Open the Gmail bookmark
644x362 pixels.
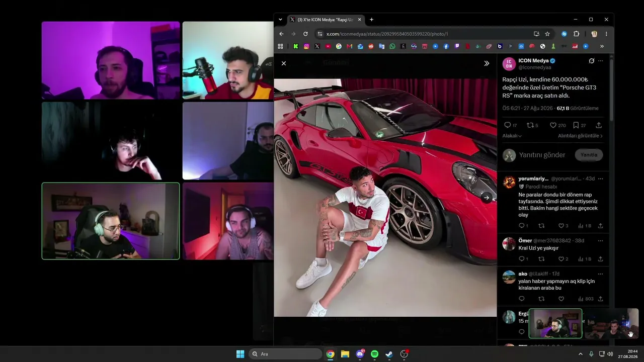point(349,46)
